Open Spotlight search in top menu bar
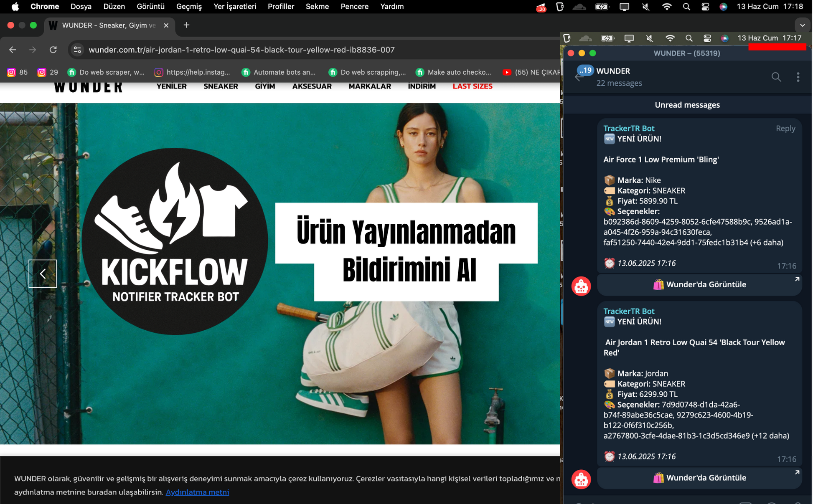 (686, 7)
